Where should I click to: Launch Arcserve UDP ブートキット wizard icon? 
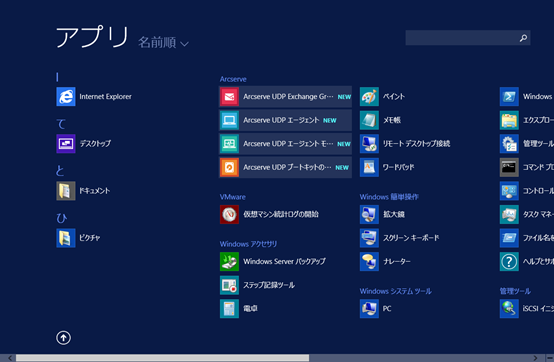coord(229,167)
